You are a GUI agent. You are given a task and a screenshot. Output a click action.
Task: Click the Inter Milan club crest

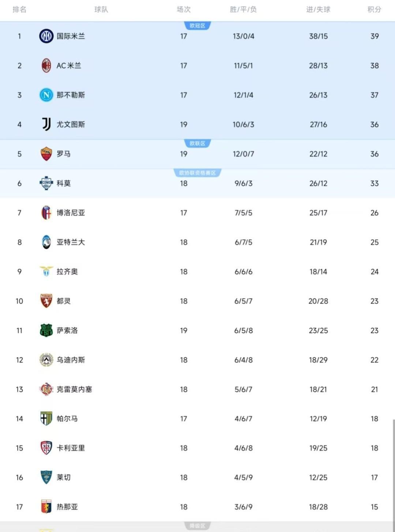point(46,36)
